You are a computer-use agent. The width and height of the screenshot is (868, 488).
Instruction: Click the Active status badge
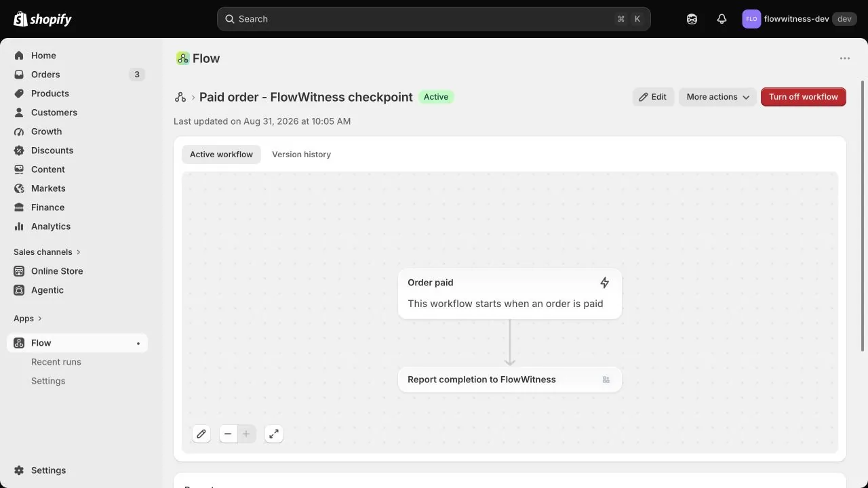click(436, 97)
